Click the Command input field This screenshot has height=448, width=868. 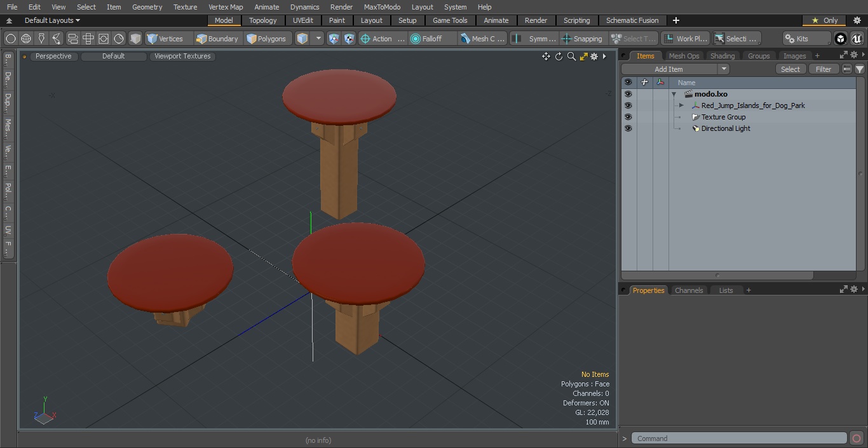(x=739, y=438)
